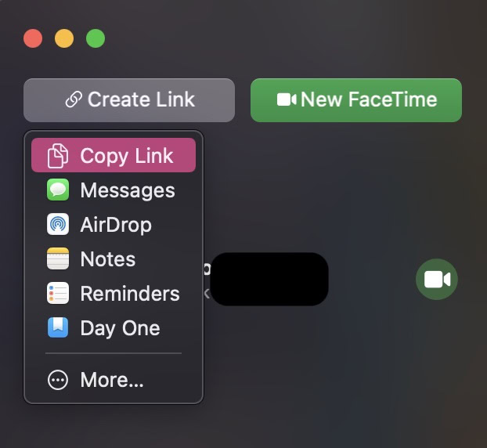This screenshot has height=448, width=487.
Task: Start video call with the recent contact
Action: [437, 280]
